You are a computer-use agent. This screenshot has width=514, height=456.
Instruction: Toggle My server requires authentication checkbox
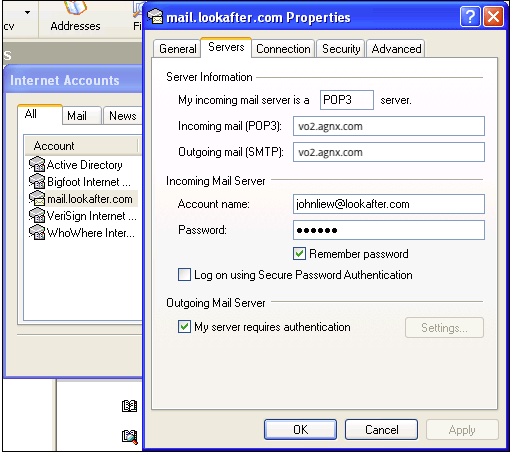point(184,327)
